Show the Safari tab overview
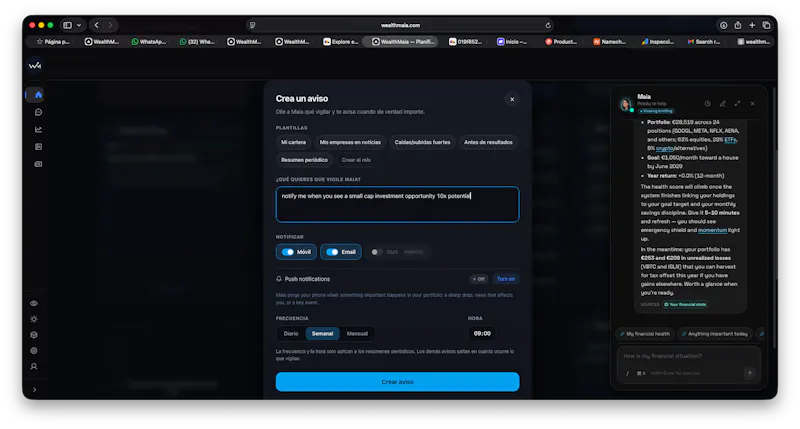The width and height of the screenshot is (800, 429). [766, 25]
